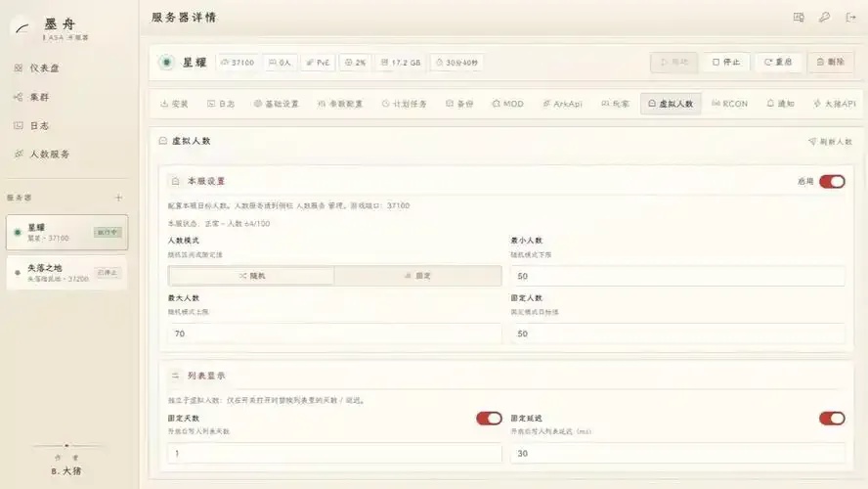Click the 删除 button

click(830, 62)
